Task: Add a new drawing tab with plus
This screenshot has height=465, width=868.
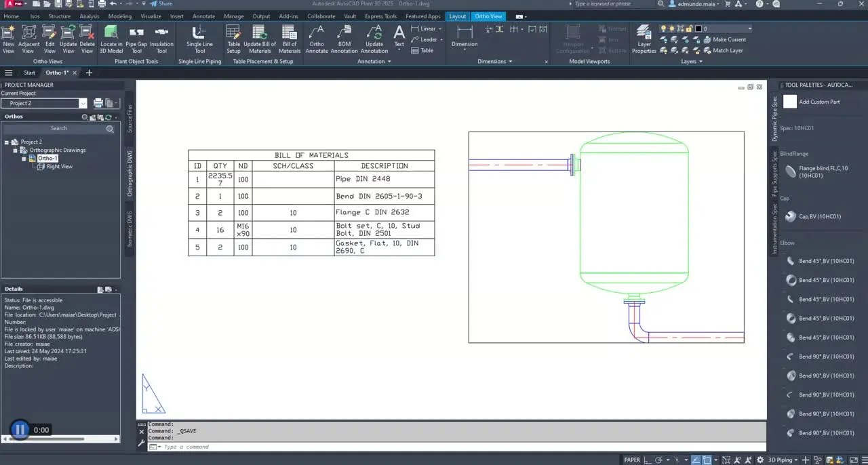Action: pos(89,73)
